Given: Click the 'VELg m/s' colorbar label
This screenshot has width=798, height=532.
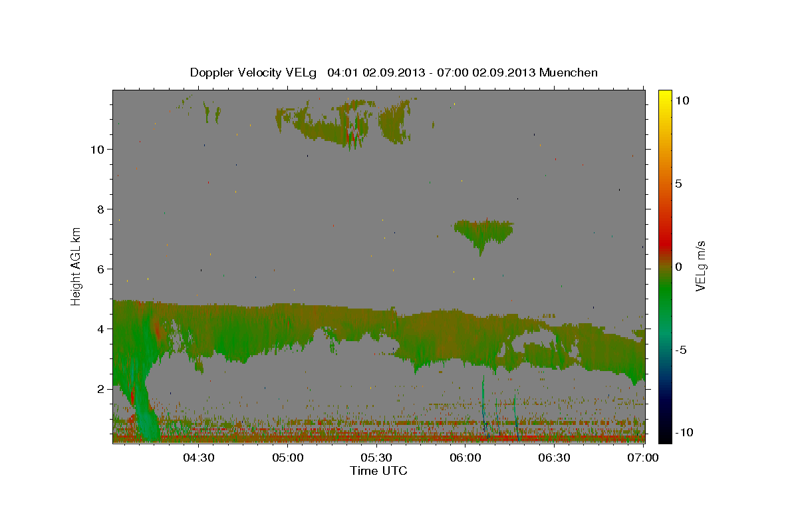Looking at the screenshot, I should pos(700,267).
